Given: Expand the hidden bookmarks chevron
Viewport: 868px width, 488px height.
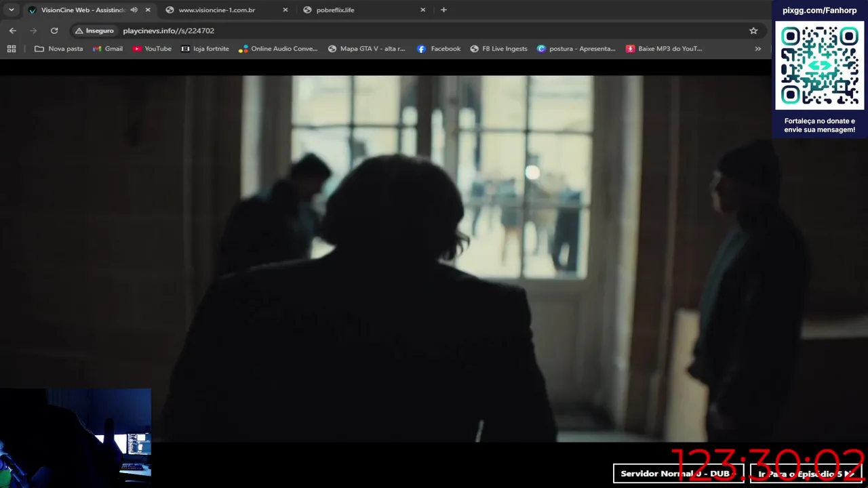Looking at the screenshot, I should 757,49.
